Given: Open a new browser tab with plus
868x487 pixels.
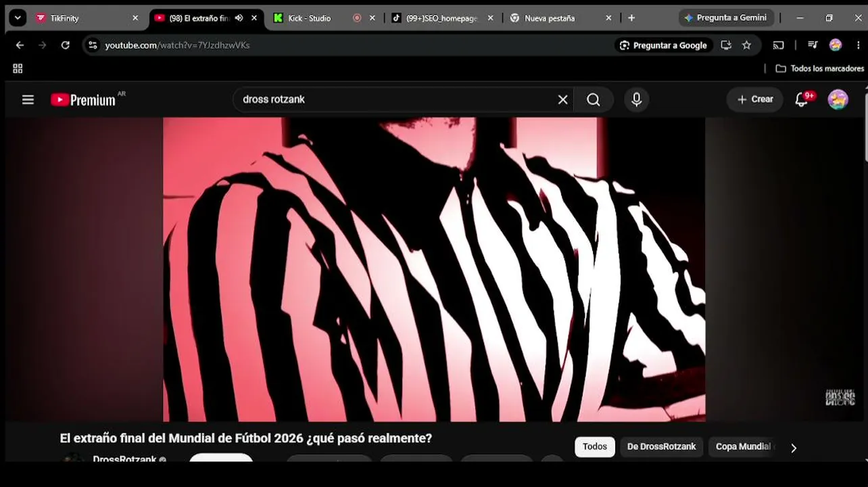Looking at the screenshot, I should pos(631,18).
